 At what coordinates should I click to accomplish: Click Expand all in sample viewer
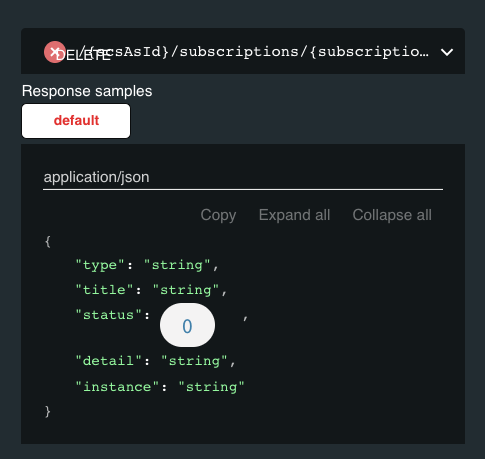pos(294,215)
